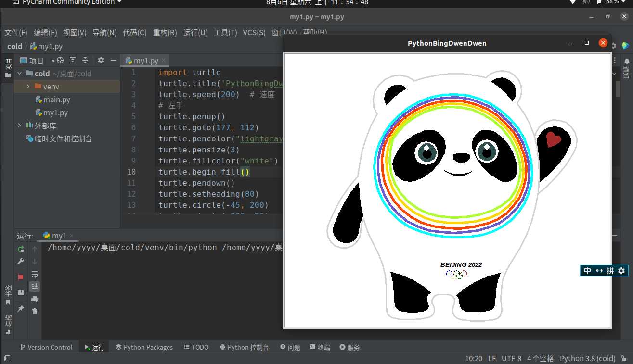
Task: Stop the running process with red square
Action: pos(21,277)
